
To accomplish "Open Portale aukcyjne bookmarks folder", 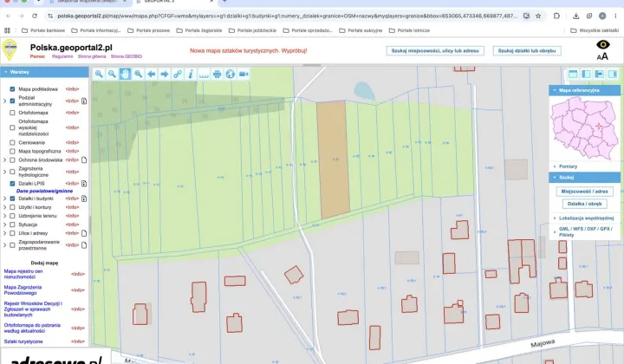I will pyautogui.click(x=361, y=30).
